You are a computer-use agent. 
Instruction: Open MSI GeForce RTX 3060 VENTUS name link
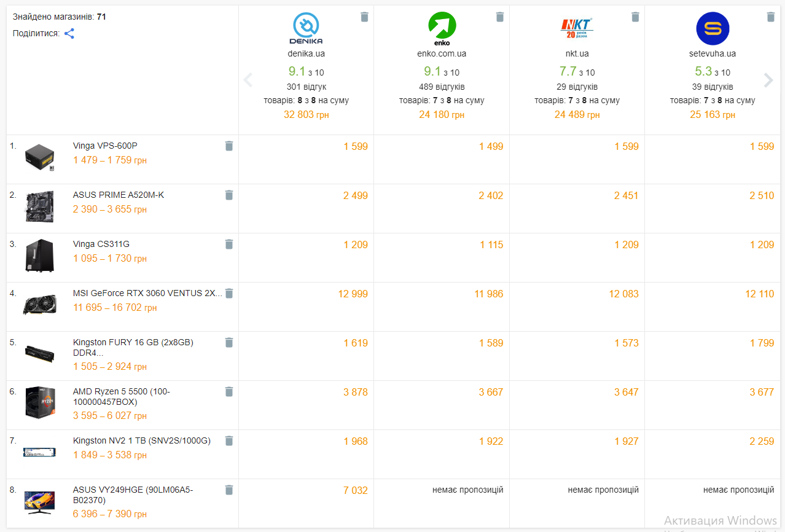point(147,293)
